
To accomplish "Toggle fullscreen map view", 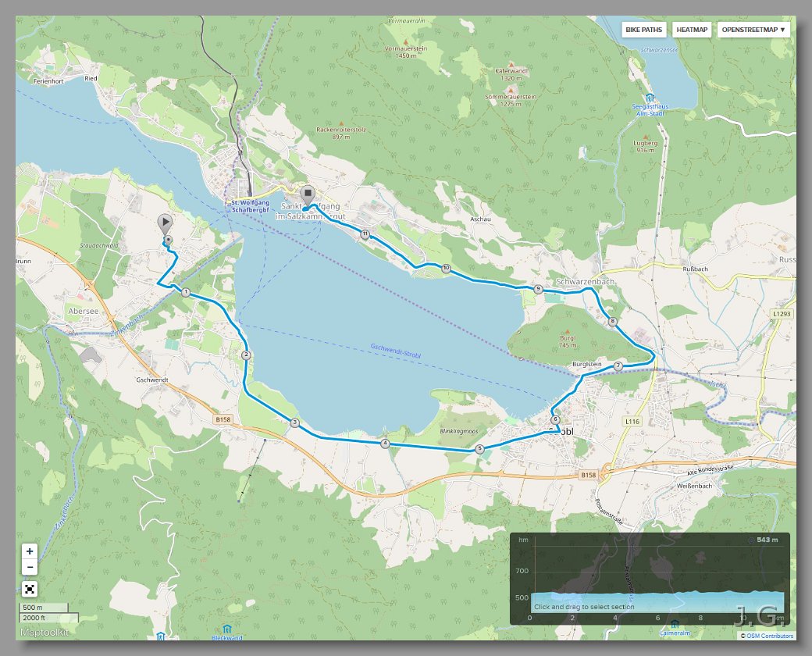I will click(30, 589).
